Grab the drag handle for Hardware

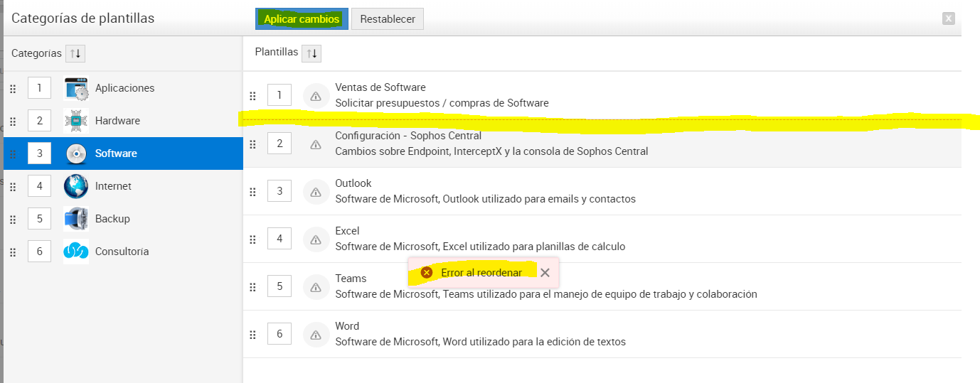13,122
